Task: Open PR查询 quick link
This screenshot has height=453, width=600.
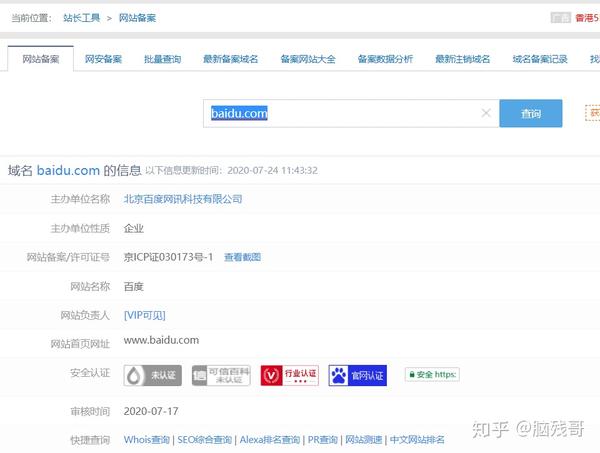Action: pos(323,440)
